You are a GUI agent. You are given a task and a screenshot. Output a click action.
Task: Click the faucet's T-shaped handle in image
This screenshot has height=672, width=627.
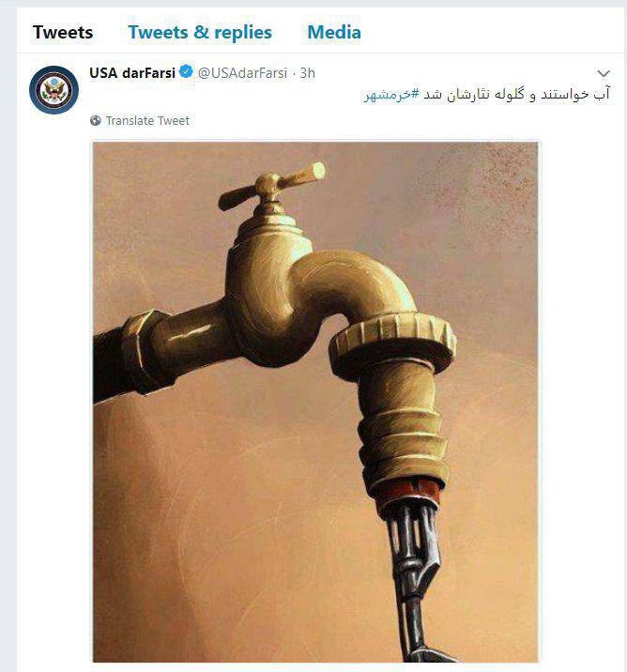[x=271, y=186]
